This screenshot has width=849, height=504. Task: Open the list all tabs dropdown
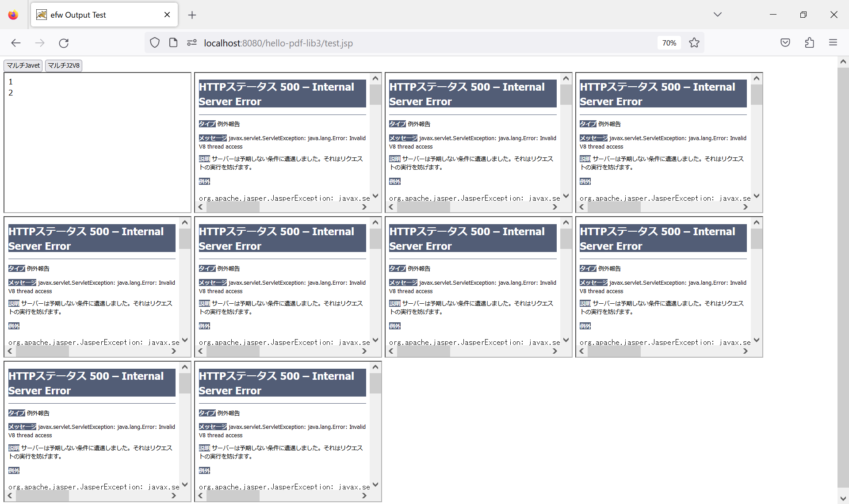(718, 15)
